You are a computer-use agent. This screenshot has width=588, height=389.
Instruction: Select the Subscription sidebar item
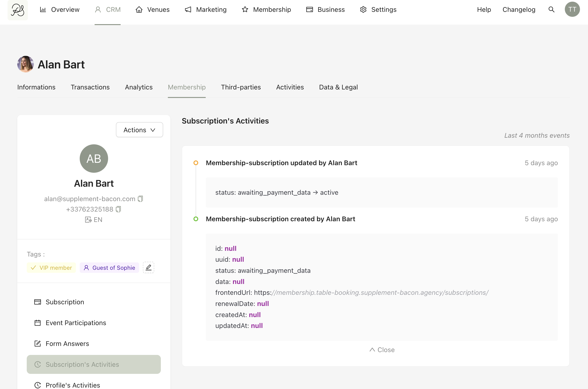coord(65,302)
